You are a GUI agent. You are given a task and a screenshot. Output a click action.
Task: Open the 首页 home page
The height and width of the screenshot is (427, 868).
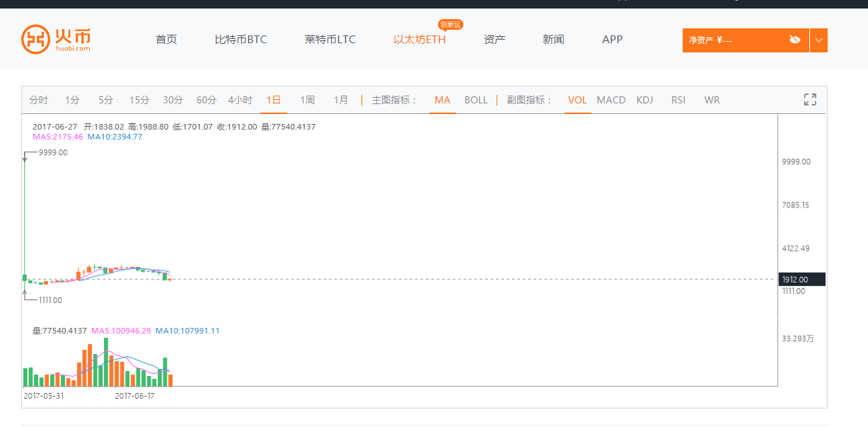pos(166,40)
